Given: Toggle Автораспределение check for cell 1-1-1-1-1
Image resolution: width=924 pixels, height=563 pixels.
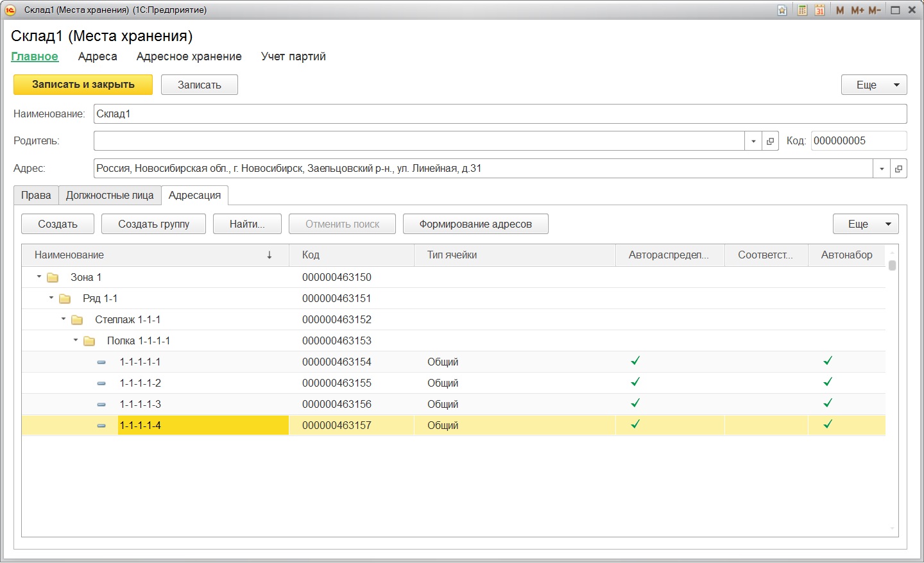Looking at the screenshot, I should pyautogui.click(x=635, y=361).
